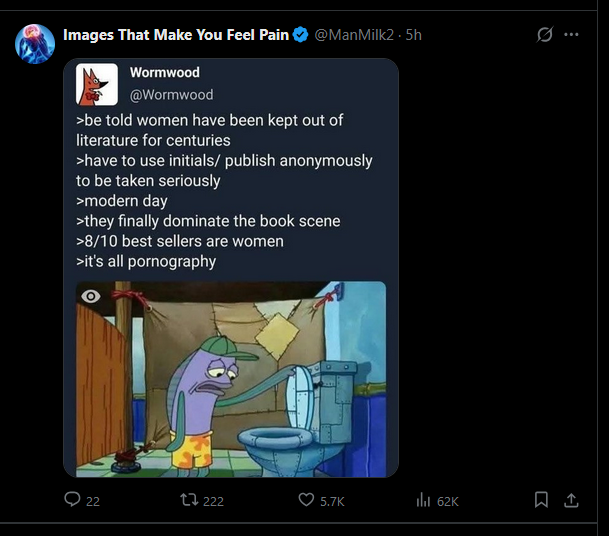Open the post via 5h timestamp
Screen dimensions: 609x536
413,35
